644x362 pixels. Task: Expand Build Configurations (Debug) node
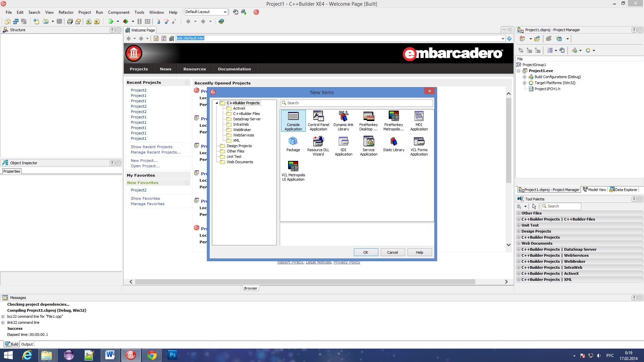pos(525,77)
